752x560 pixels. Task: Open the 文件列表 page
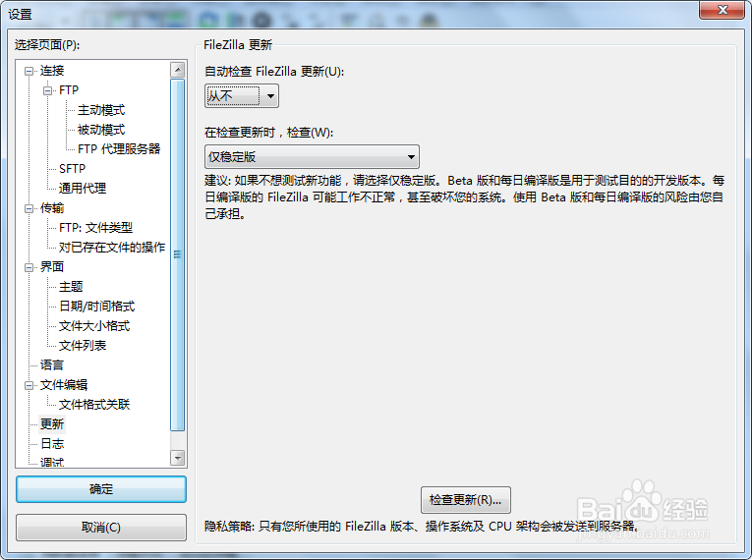tap(83, 346)
